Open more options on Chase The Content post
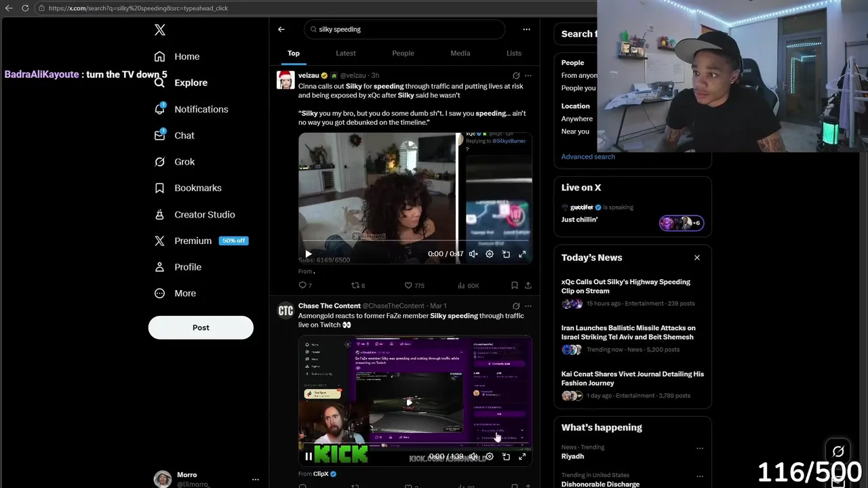Image resolution: width=868 pixels, height=488 pixels. click(528, 306)
